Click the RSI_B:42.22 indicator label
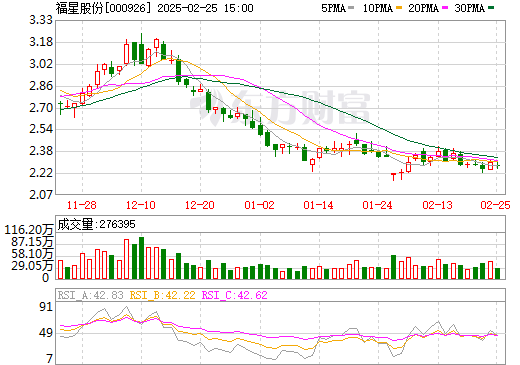This screenshot has width=520, height=365. [162, 295]
